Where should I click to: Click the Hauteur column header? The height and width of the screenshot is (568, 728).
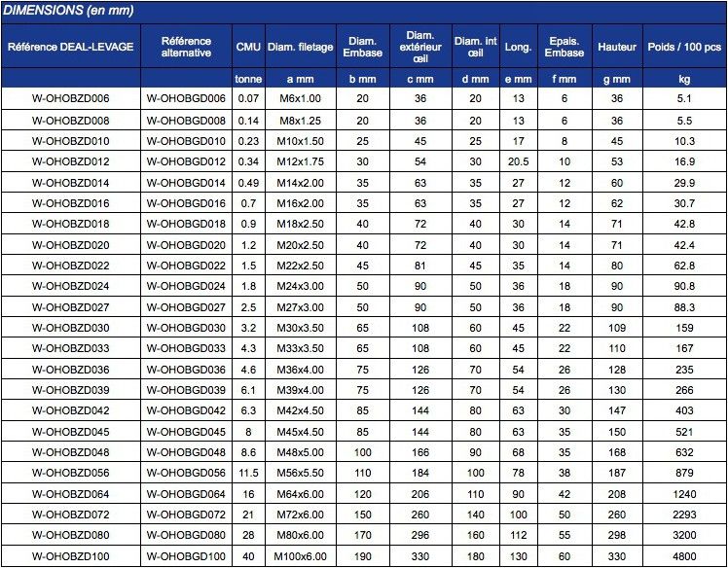pyautogui.click(x=617, y=47)
